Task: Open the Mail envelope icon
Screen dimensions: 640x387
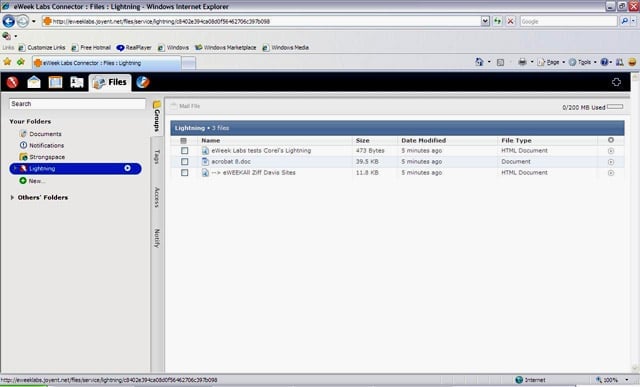Action: (34, 82)
